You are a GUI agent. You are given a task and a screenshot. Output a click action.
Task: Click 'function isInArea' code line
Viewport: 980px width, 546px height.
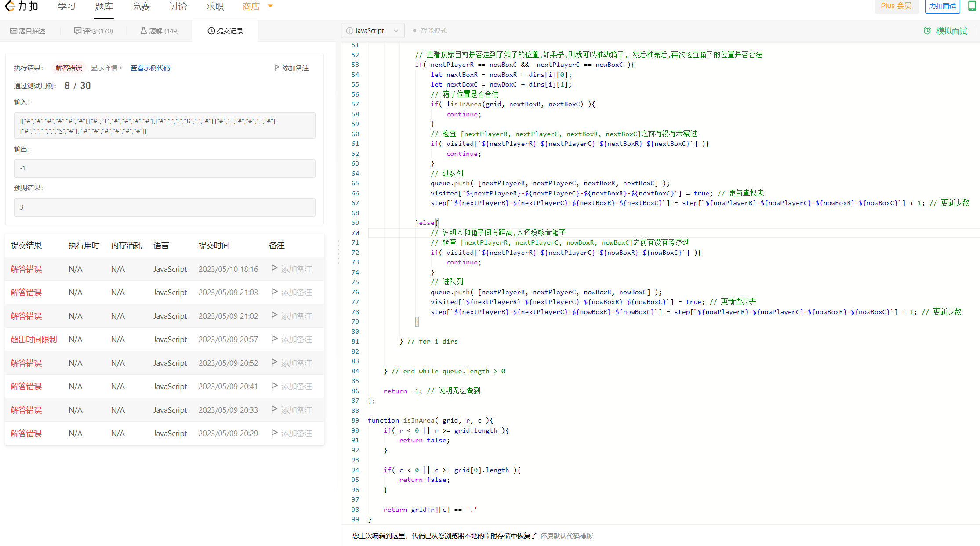tap(431, 420)
